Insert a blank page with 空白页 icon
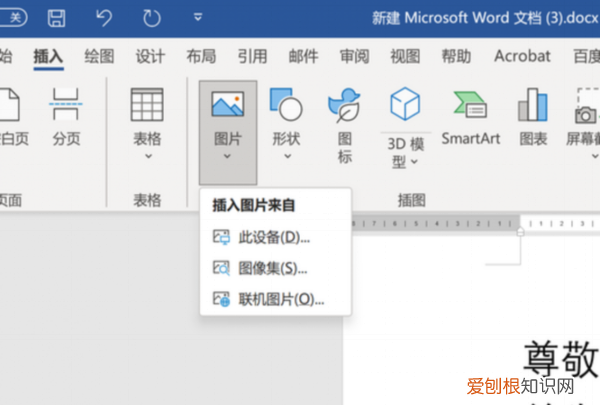Viewport: 600px width, 405px height. click(x=9, y=105)
